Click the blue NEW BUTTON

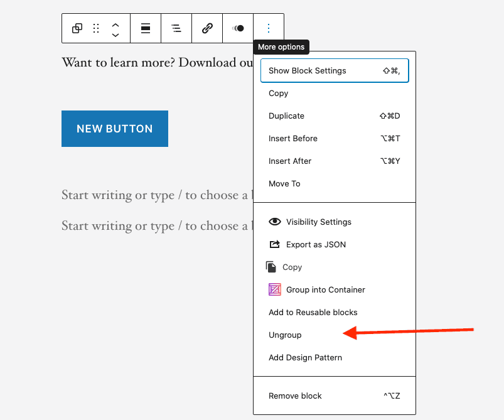(115, 129)
